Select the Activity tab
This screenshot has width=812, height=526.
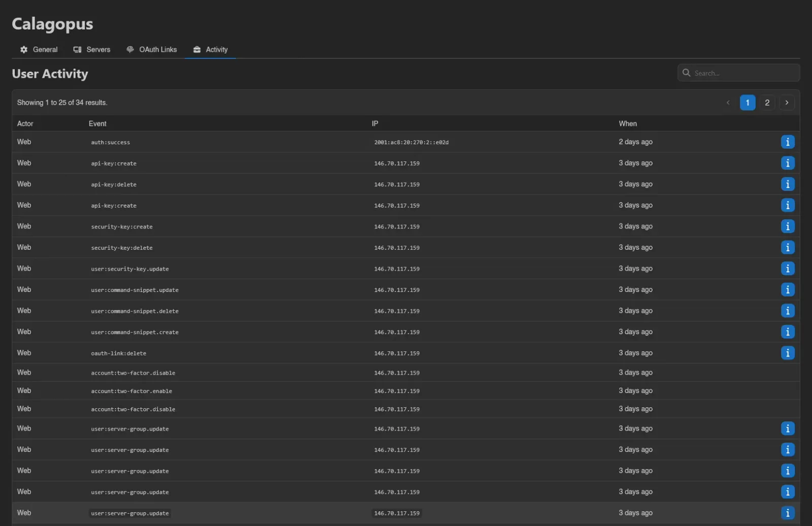(211, 50)
